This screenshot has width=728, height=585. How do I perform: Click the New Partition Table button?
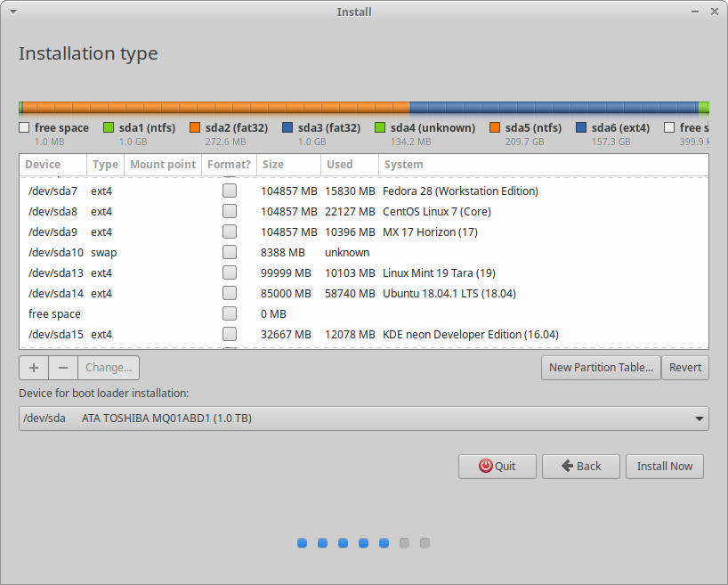click(601, 367)
